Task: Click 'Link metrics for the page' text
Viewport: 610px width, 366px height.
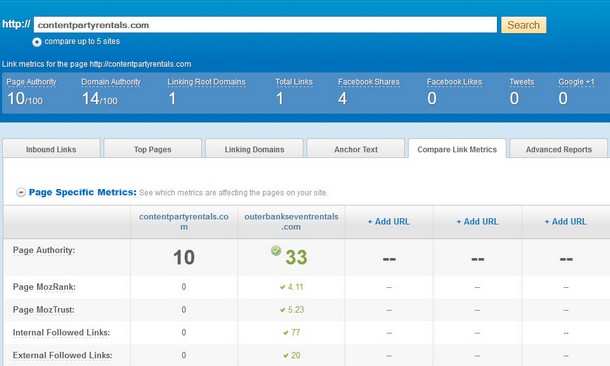Action: coord(45,64)
